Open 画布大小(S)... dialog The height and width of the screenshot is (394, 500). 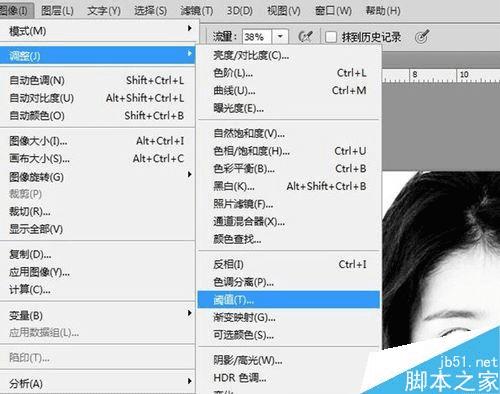click(97, 159)
